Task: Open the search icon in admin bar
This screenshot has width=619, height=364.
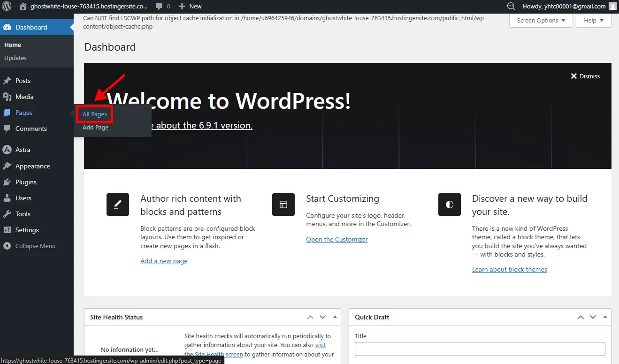Action: [x=510, y=7]
